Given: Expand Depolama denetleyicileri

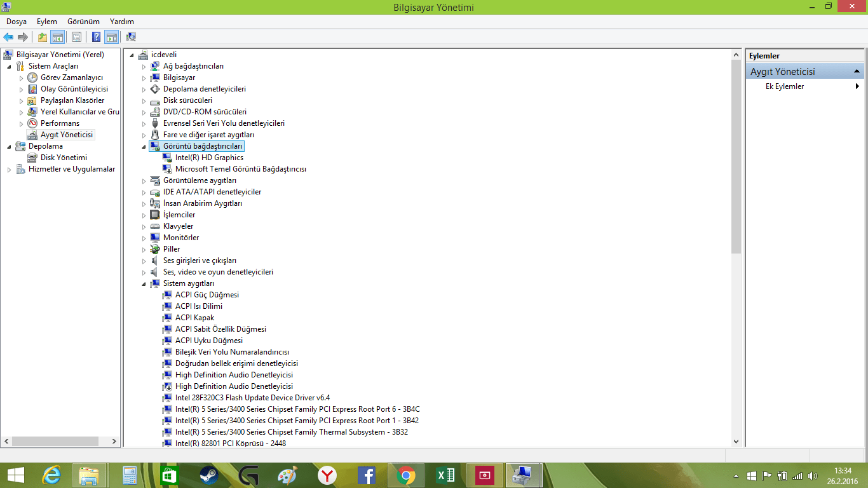Looking at the screenshot, I should tap(144, 90).
